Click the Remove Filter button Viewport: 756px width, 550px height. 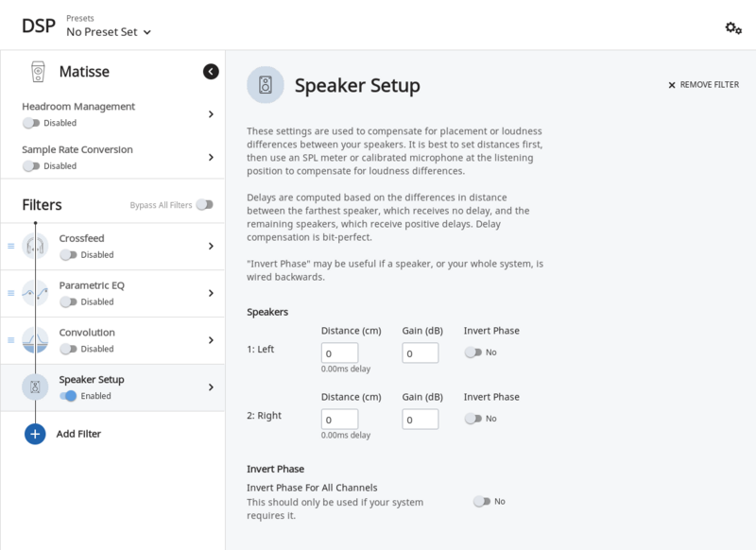704,85
